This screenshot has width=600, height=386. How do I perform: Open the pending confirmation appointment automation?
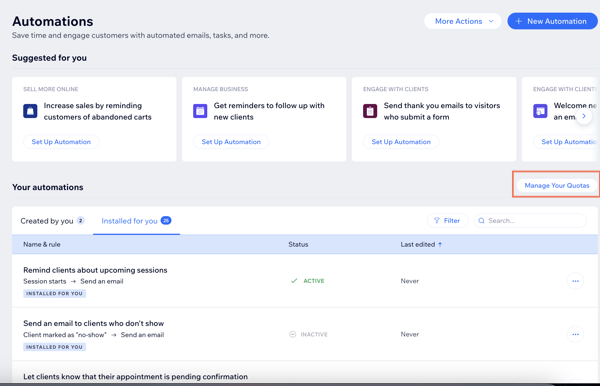(135, 376)
